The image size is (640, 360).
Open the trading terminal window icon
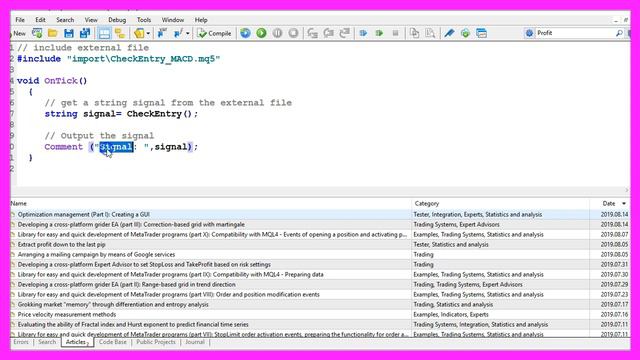tap(482, 33)
